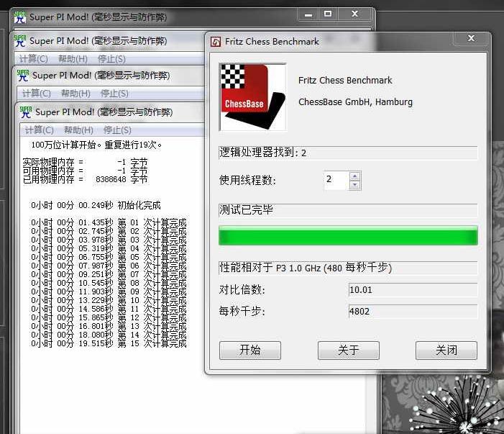Decrease thread count with the down spinner arrow
This screenshot has width=504, height=434.
354,185
